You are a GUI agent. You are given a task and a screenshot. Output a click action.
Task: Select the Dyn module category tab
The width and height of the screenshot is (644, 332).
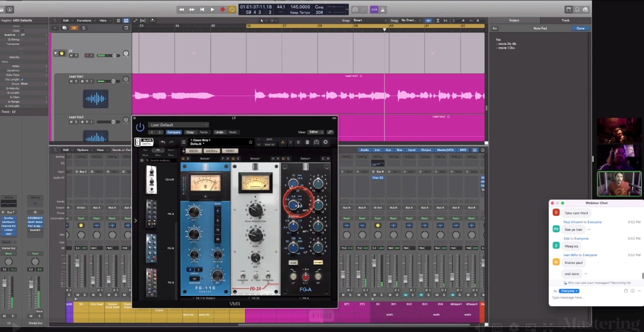pyautogui.click(x=145, y=150)
